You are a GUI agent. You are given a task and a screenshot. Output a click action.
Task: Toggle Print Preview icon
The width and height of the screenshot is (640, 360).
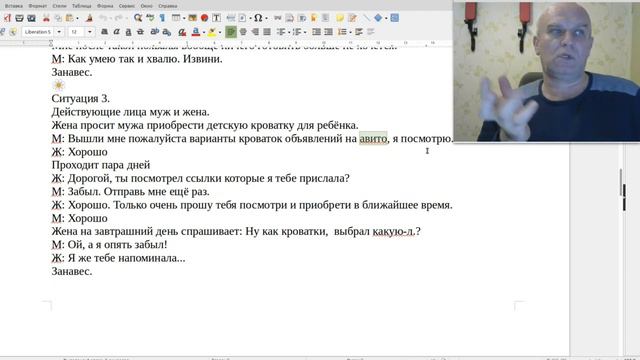(x=31, y=18)
